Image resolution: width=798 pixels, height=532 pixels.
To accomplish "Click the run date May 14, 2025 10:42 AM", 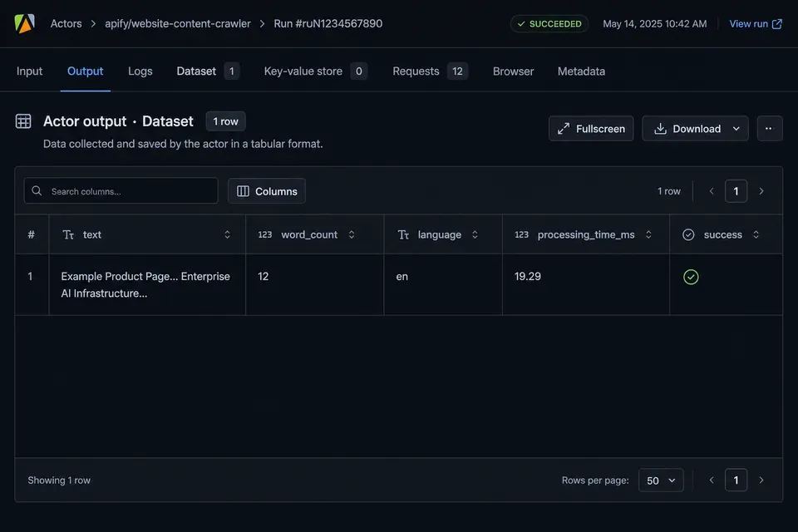I will pyautogui.click(x=654, y=24).
